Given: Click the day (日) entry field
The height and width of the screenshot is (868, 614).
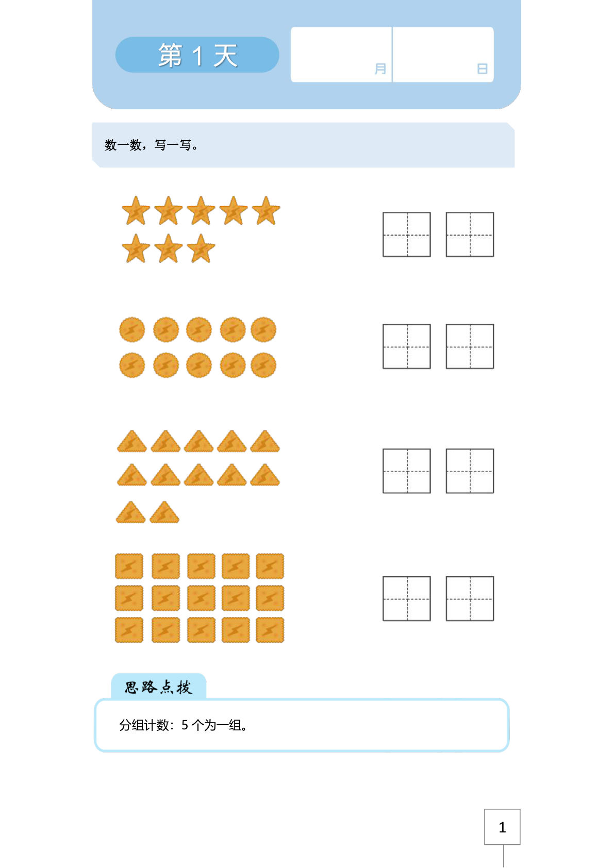Looking at the screenshot, I should point(443,55).
